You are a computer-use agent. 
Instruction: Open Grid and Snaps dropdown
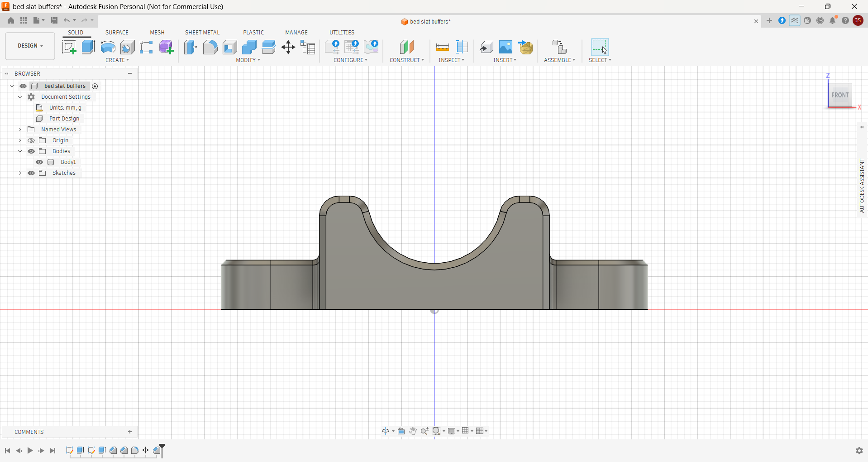point(467,431)
